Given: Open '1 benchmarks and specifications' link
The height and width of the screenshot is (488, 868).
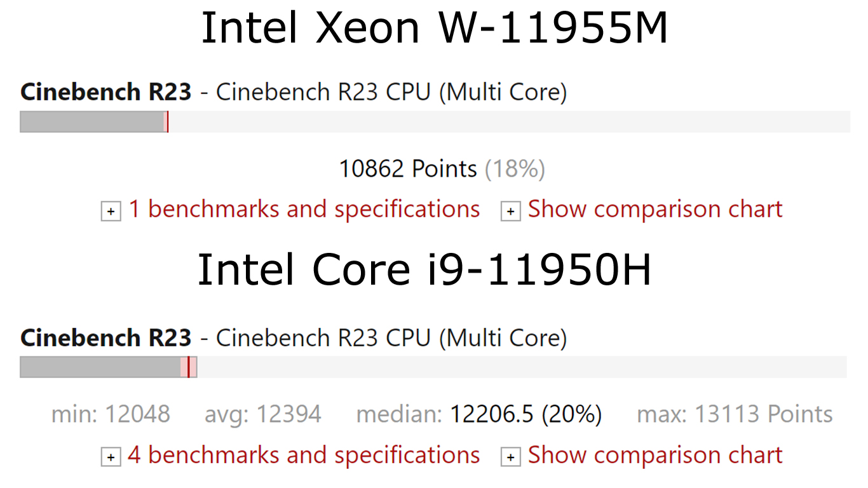Looking at the screenshot, I should pyautogui.click(x=304, y=209).
